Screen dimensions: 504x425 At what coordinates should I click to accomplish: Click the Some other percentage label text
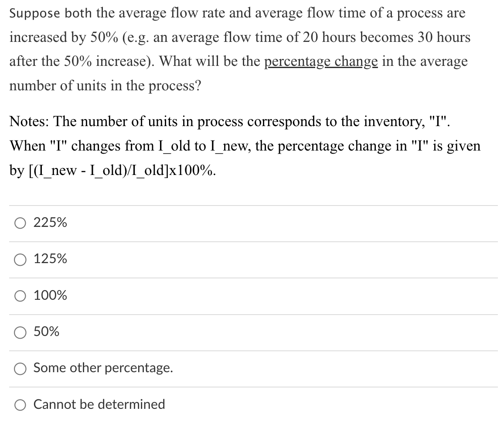(x=103, y=368)
